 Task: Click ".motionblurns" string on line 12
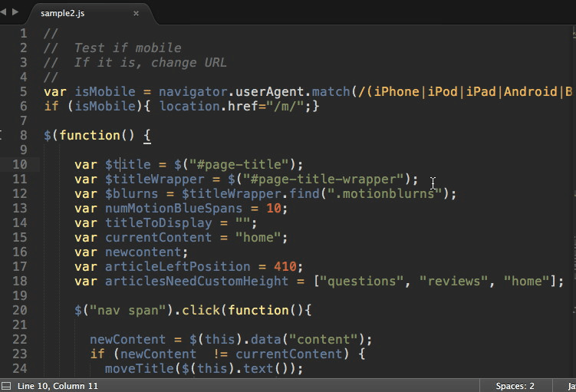[x=384, y=193]
